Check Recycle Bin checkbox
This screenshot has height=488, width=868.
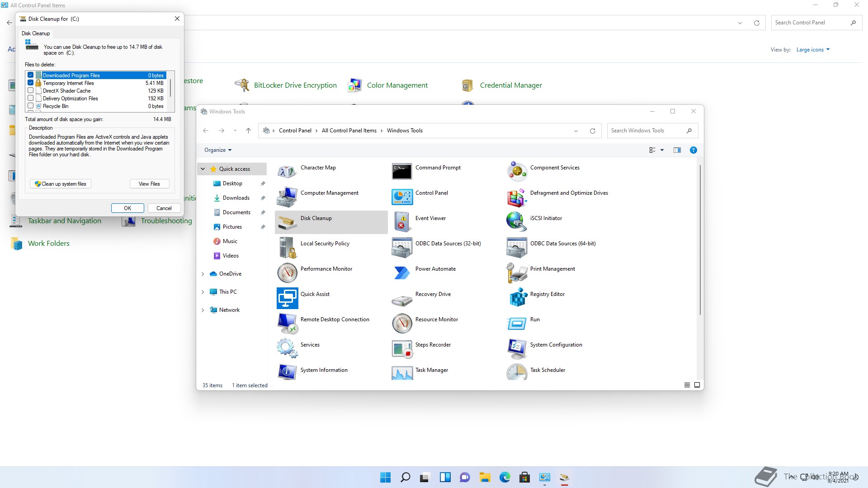31,106
